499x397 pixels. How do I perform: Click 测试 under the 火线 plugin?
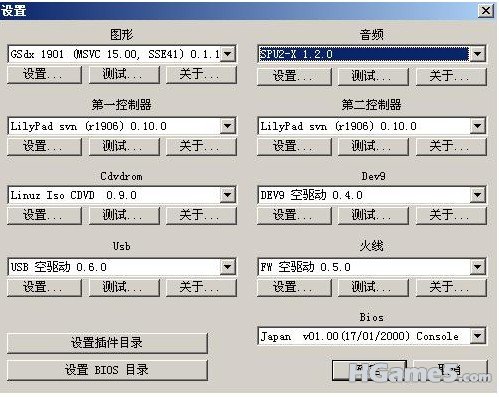click(373, 287)
